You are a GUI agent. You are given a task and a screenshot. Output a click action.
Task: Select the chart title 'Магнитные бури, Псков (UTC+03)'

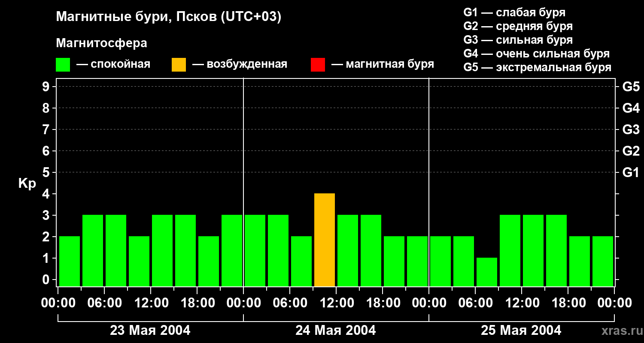tap(168, 17)
